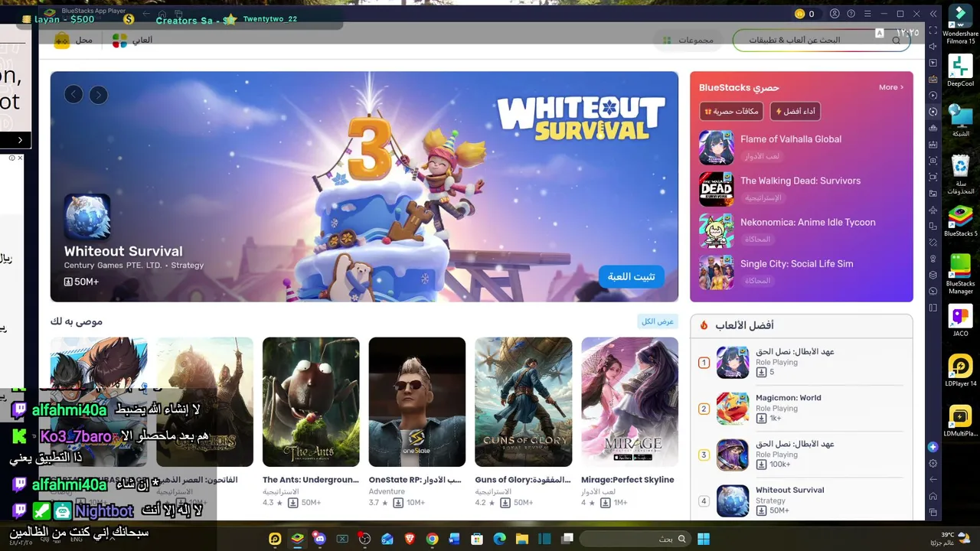Open the BlueStacks hamburger menu
The height and width of the screenshot is (551, 980).
[867, 14]
